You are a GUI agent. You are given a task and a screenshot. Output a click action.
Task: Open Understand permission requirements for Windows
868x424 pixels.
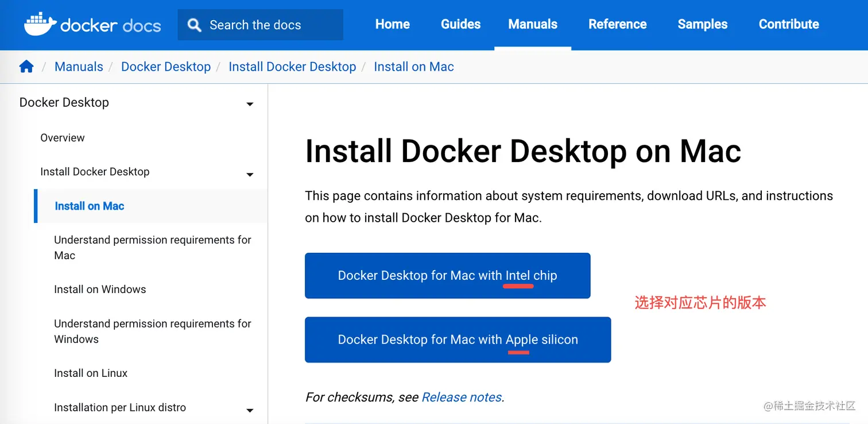pos(153,332)
